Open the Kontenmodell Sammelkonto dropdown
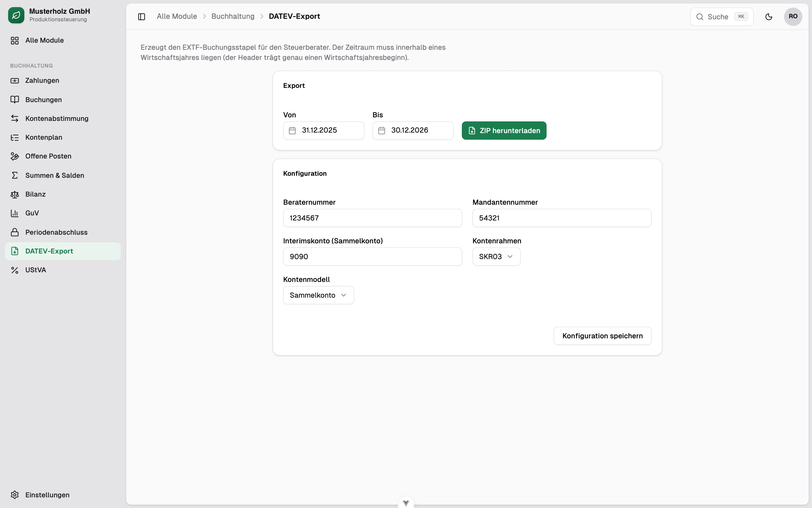The width and height of the screenshot is (812, 508). (318, 295)
